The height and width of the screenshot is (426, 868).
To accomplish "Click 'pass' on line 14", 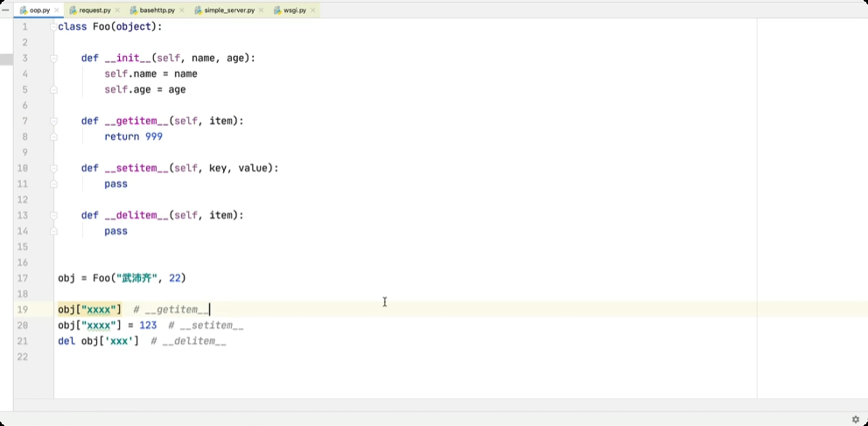I will [115, 231].
